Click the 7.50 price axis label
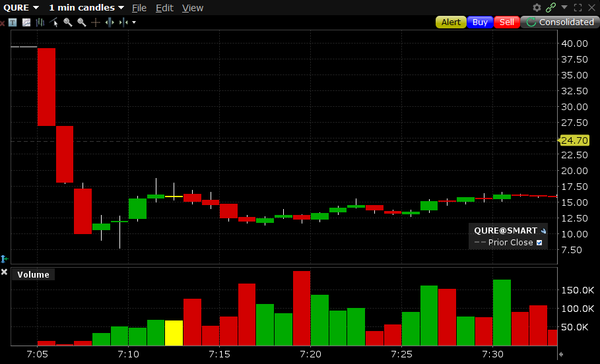Image resolution: width=600 pixels, height=364 pixels. 572,250
